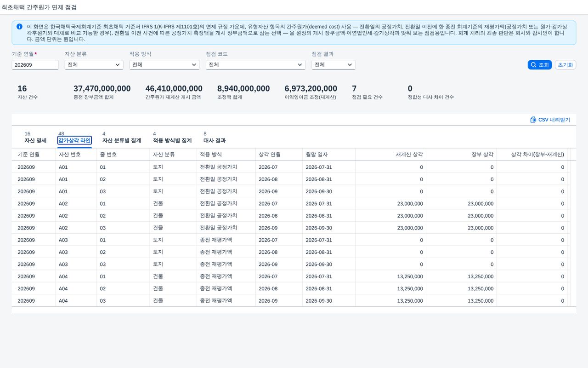
Task: Click the CSV 내려받기 link
Action: point(550,120)
